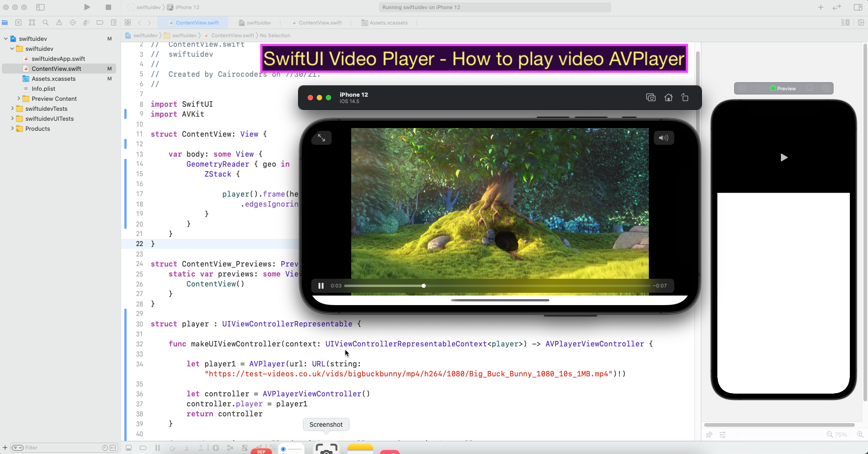Click swiftuidev project in jump bar
The width and height of the screenshot is (868, 454).
click(142, 35)
